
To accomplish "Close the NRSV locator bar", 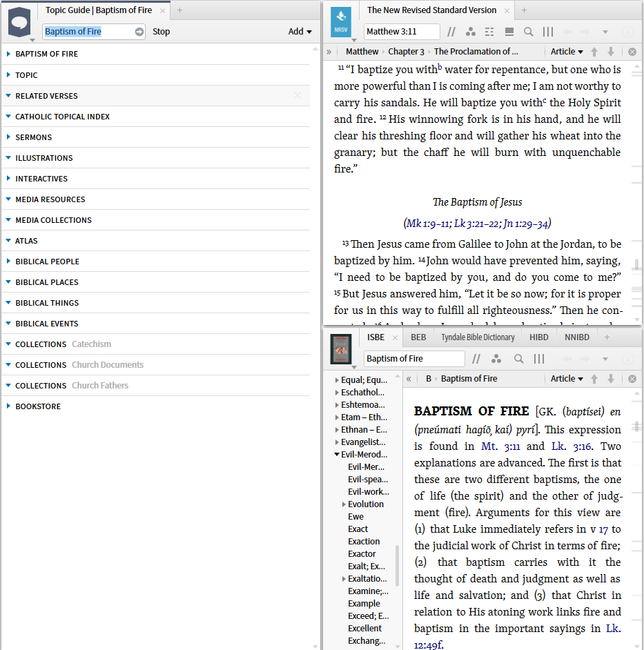I will 632,52.
